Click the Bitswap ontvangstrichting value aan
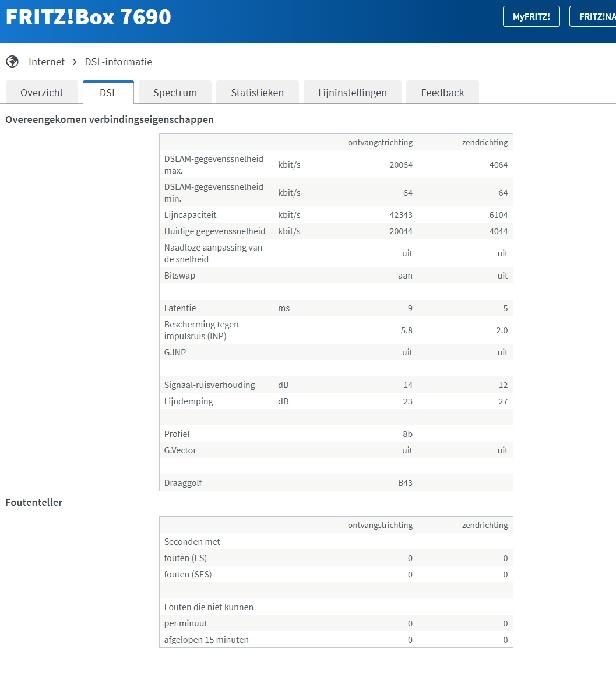The width and height of the screenshot is (616, 687). coord(405,275)
